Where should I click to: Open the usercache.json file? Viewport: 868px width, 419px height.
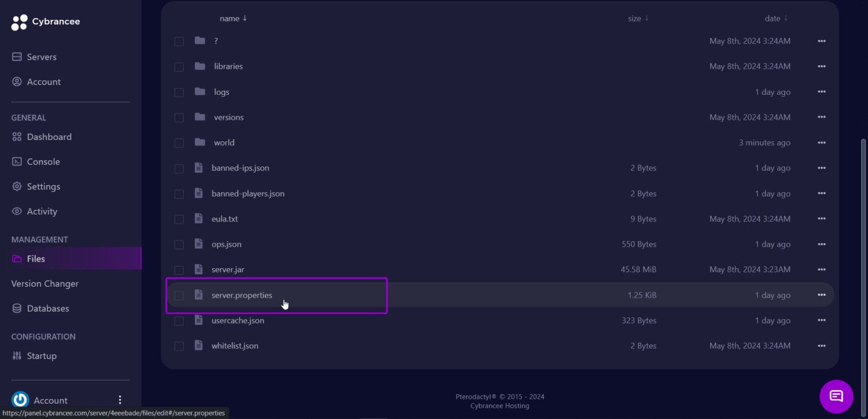click(237, 320)
